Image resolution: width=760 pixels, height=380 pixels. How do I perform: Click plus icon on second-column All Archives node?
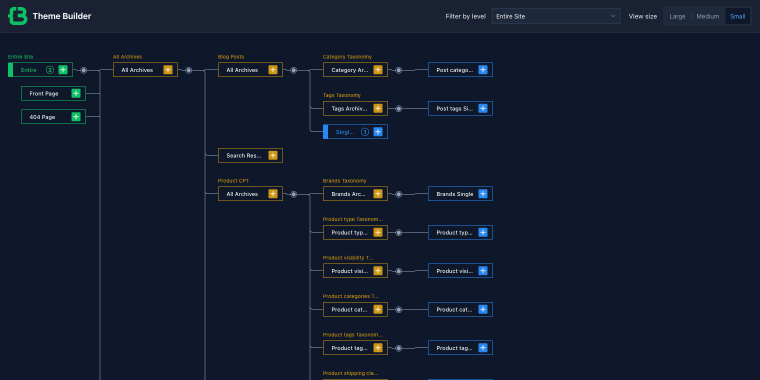168,70
